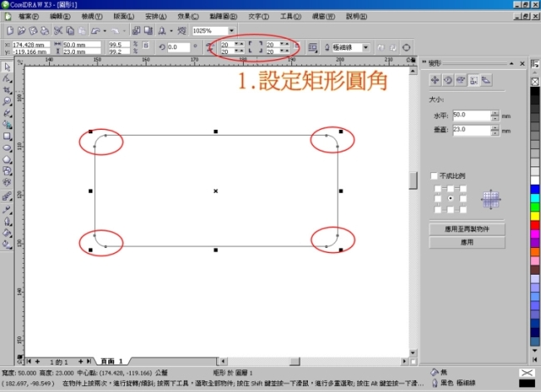Select the top-left anchor checkbox
The width and height of the screenshot is (541, 392).
[x=438, y=188]
